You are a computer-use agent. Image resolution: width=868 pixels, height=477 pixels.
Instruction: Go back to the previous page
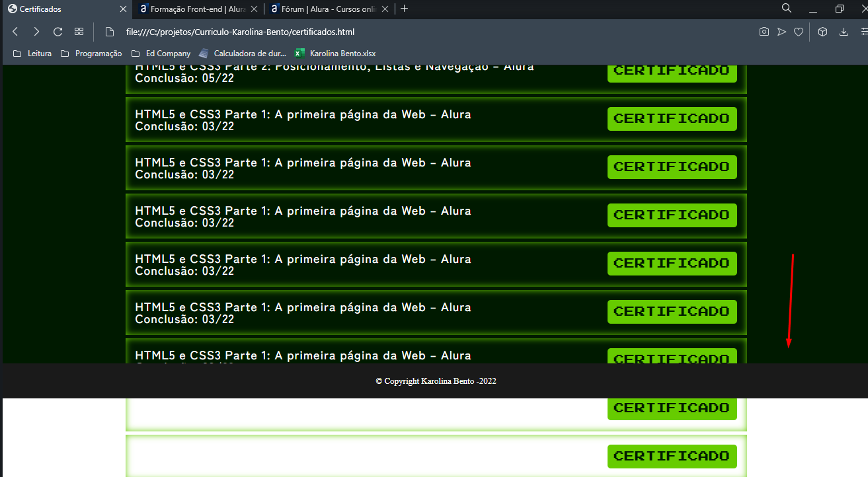[x=15, y=32]
